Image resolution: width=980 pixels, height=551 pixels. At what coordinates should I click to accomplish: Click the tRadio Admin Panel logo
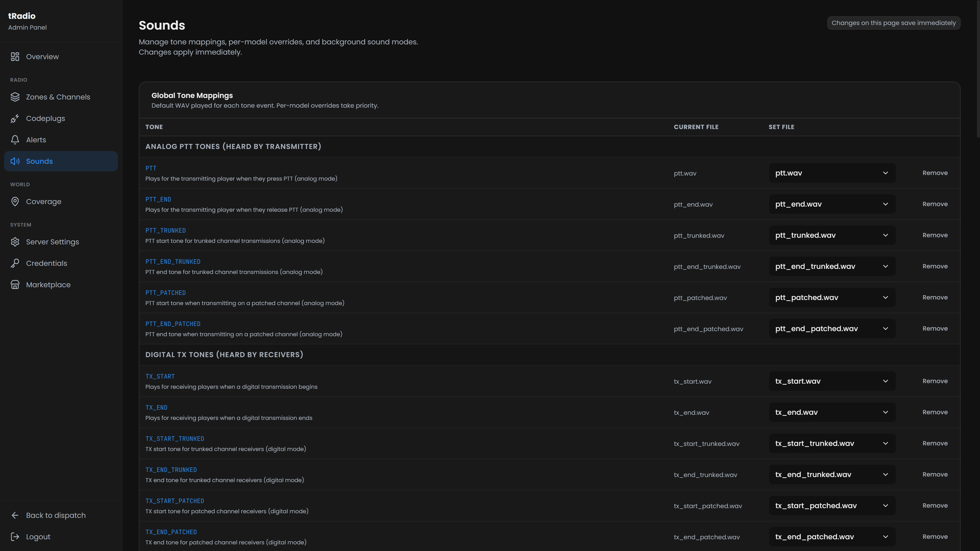[x=27, y=21]
